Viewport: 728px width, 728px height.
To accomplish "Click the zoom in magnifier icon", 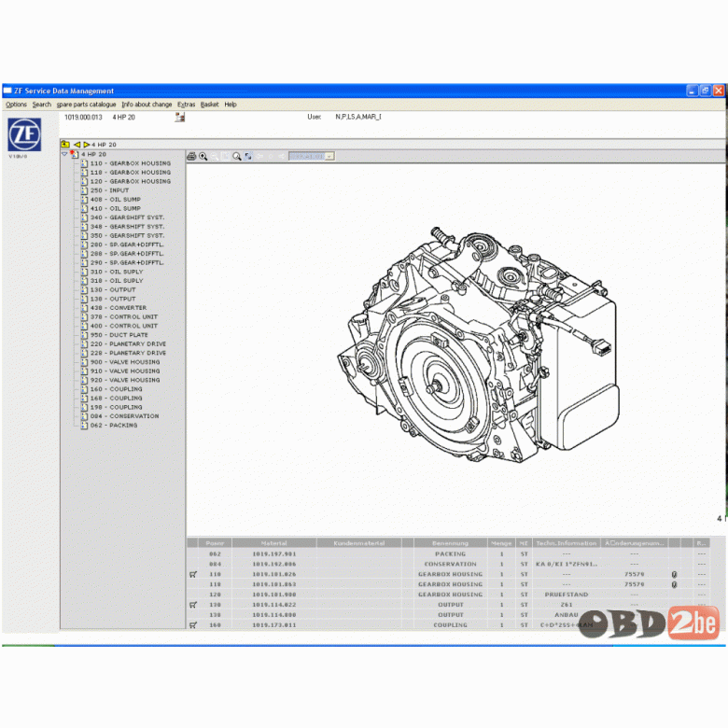I will [x=203, y=157].
